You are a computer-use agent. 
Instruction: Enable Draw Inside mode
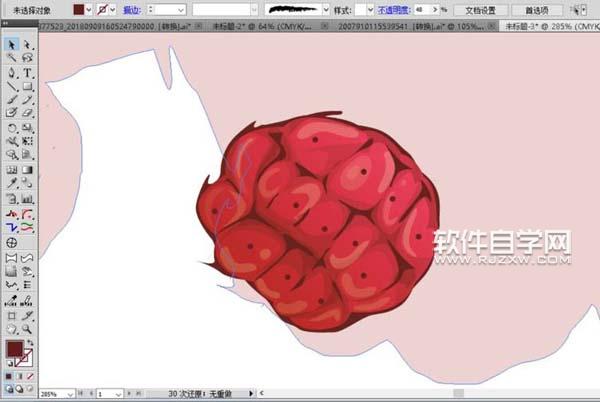point(29,389)
